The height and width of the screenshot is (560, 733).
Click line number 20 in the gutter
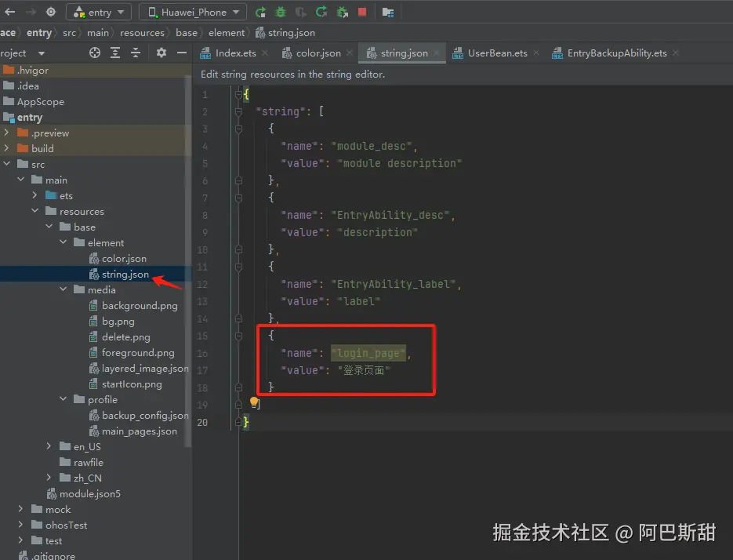pos(202,423)
